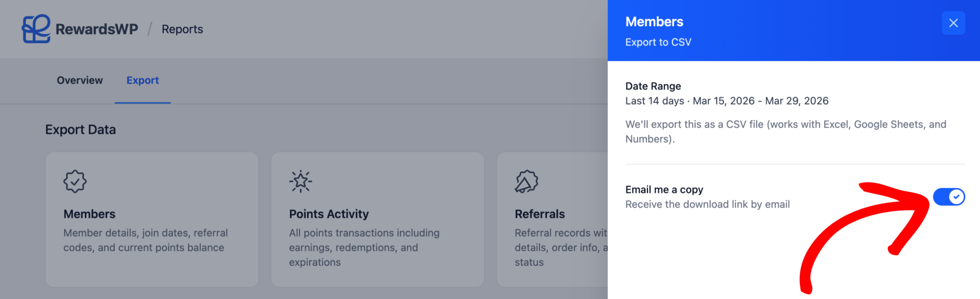Viewport: 980px width, 299px height.
Task: Switch to the Overview tab
Action: click(80, 80)
